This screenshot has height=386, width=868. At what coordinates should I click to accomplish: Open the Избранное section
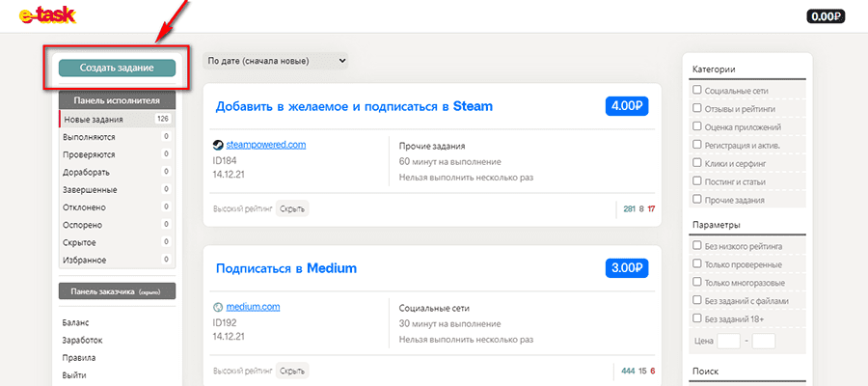pyautogui.click(x=86, y=261)
